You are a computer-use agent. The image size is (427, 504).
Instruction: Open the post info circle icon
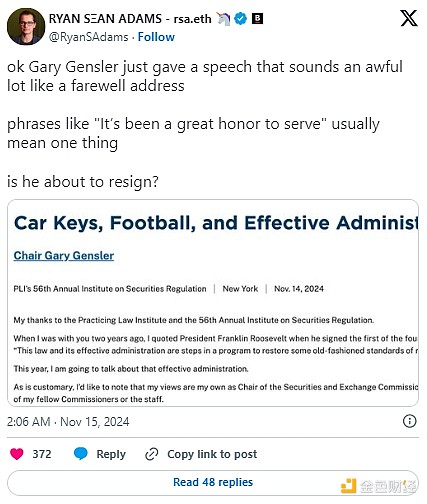410,421
